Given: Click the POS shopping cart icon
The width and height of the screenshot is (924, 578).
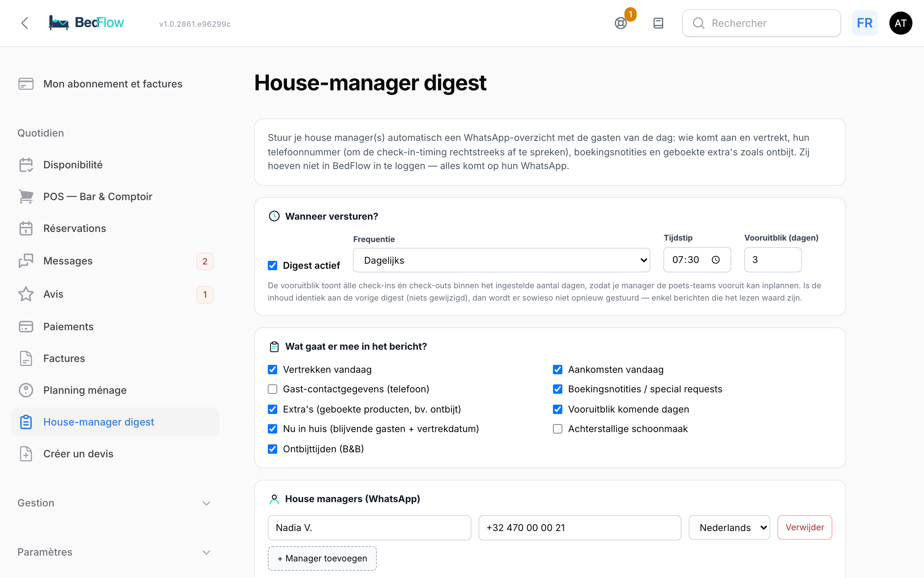Looking at the screenshot, I should 26,197.
